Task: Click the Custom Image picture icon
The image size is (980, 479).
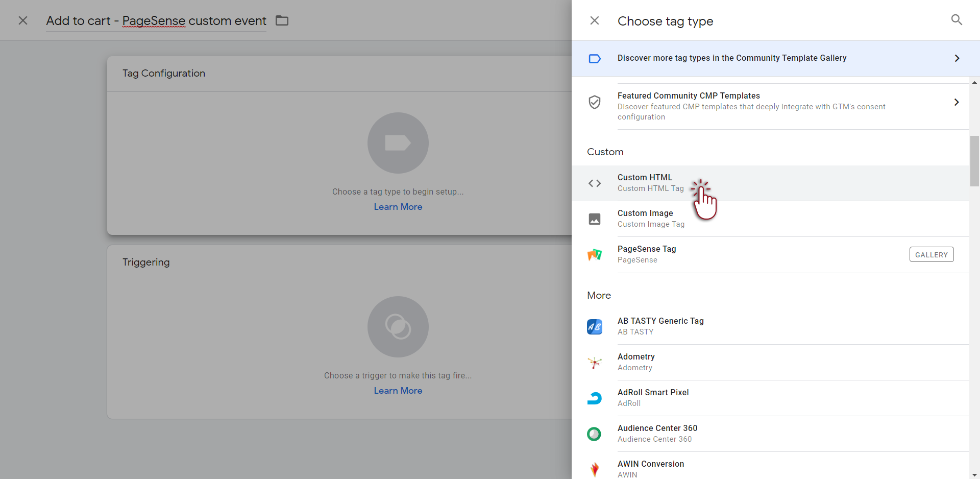Action: click(595, 219)
